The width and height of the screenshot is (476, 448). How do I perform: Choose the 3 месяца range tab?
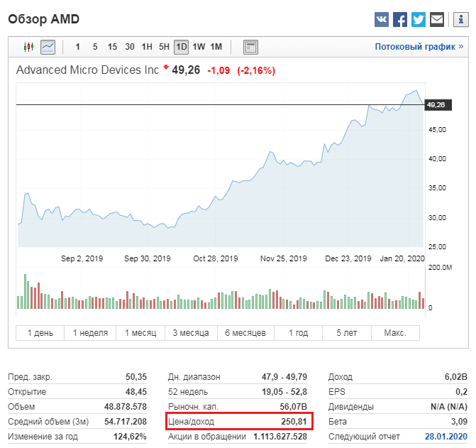pos(191,333)
